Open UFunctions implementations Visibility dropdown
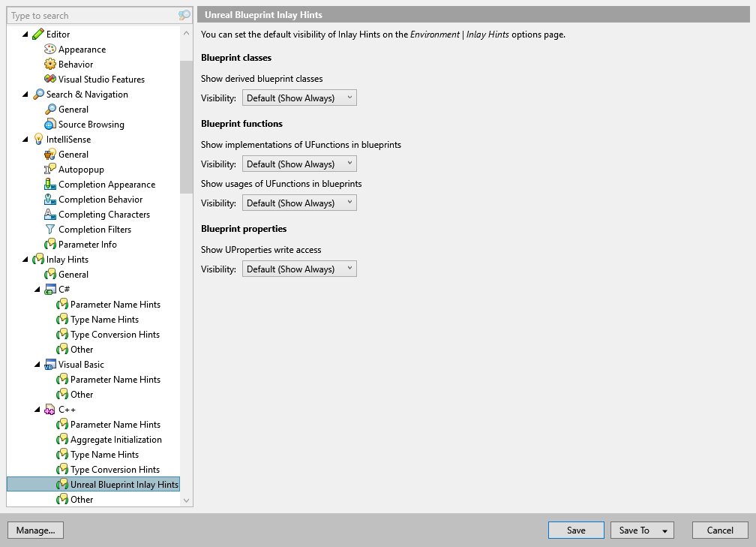Viewport: 756px width, 547px height. [299, 164]
